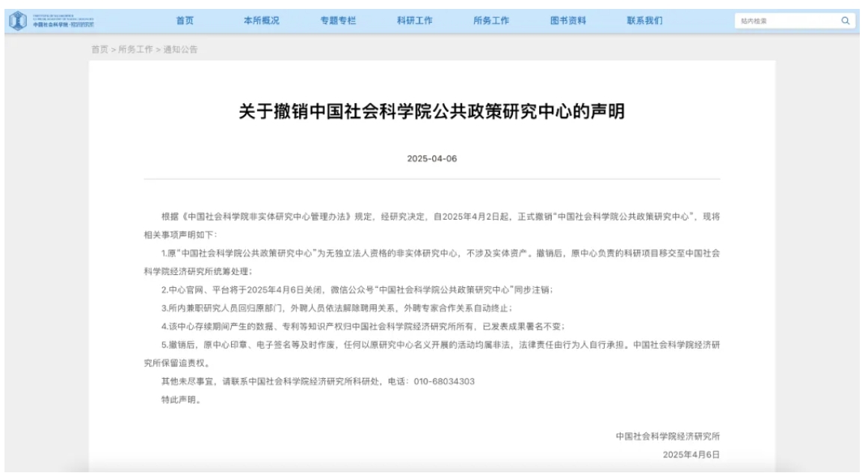Click the institute logo in the header
Viewport: 868px width, 476px height.
52,21
